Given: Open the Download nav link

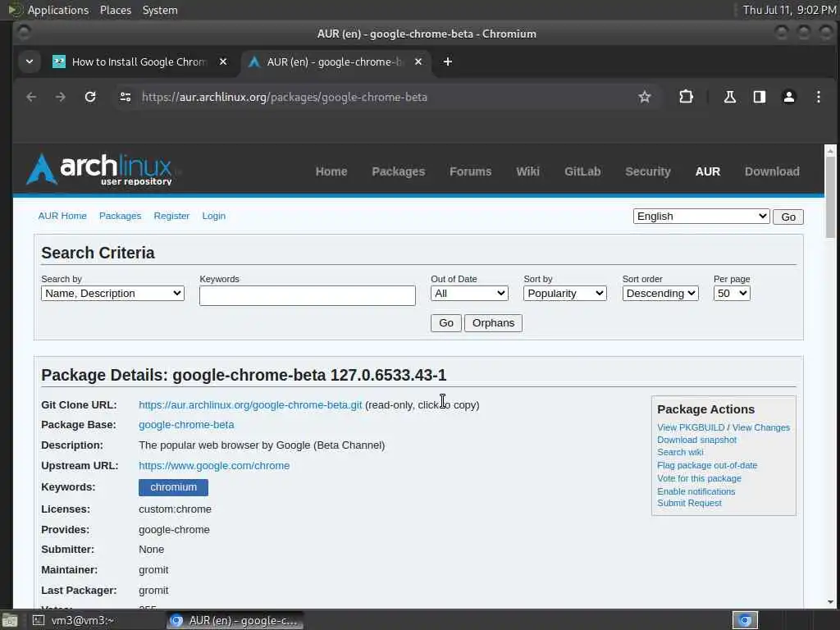Looking at the screenshot, I should [772, 171].
